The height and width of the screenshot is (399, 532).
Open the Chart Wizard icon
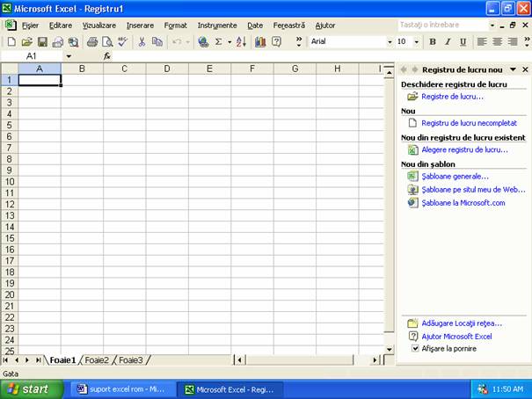click(261, 41)
